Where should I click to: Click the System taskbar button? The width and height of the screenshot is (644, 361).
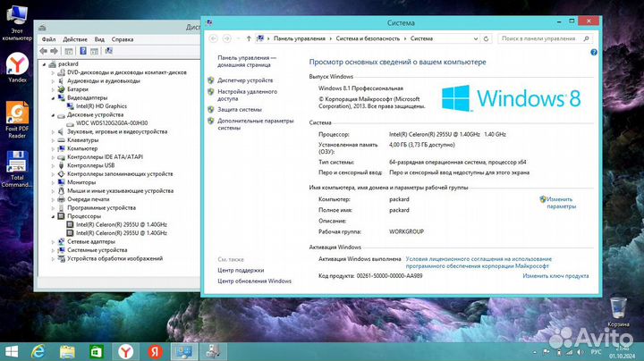[184, 351]
